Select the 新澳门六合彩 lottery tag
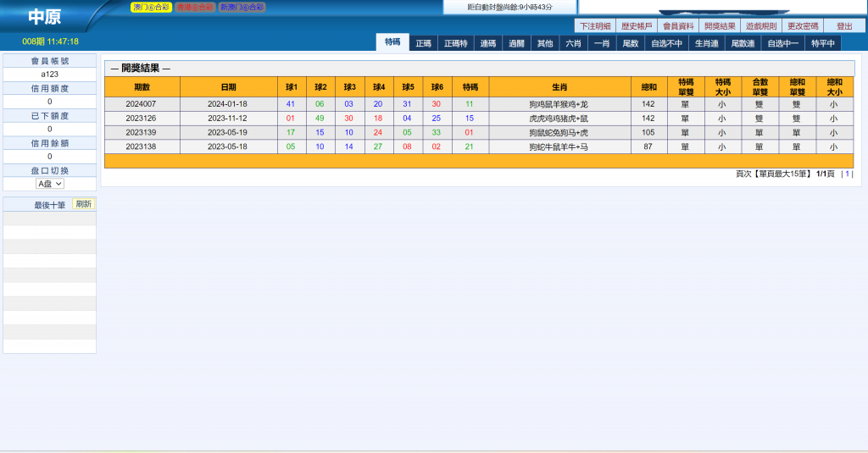 (x=242, y=7)
